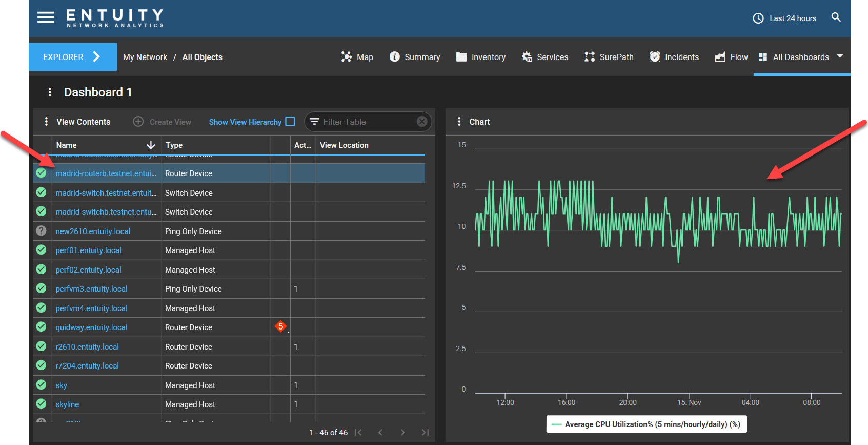Open r7204.entuity.local device link
The width and height of the screenshot is (868, 445).
pos(87,366)
